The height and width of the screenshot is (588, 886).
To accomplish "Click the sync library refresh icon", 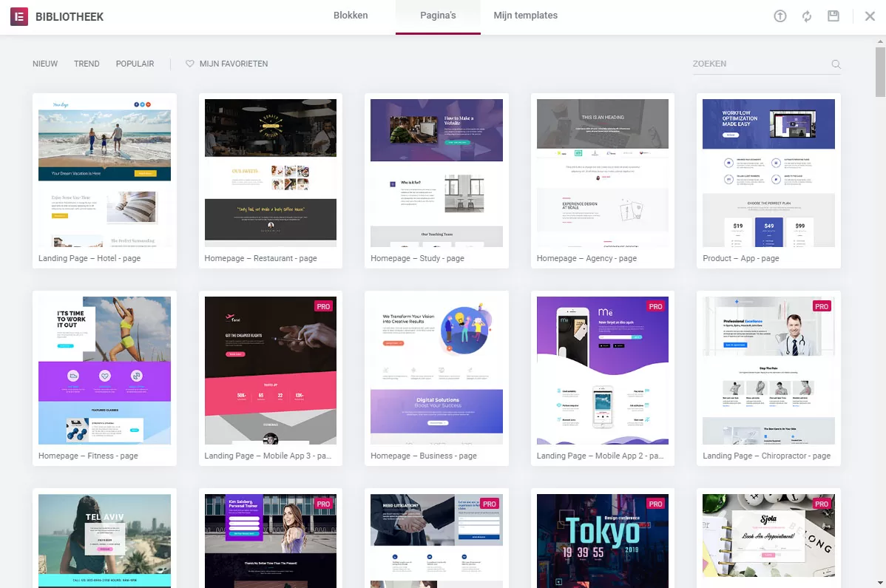I will tap(807, 16).
